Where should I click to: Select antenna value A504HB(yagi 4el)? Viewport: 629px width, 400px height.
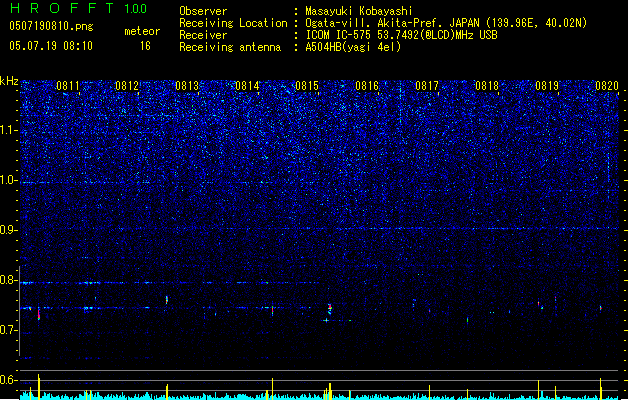coord(353,47)
